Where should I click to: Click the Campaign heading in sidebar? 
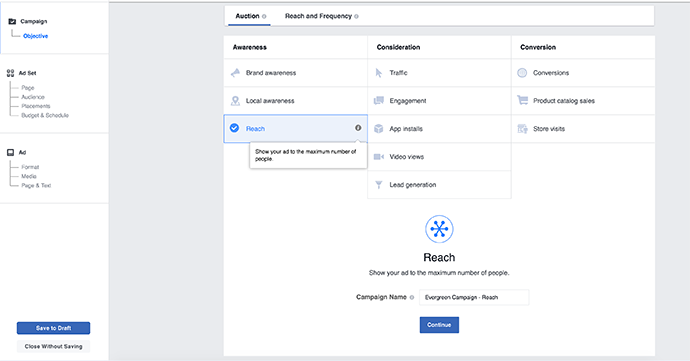(33, 21)
